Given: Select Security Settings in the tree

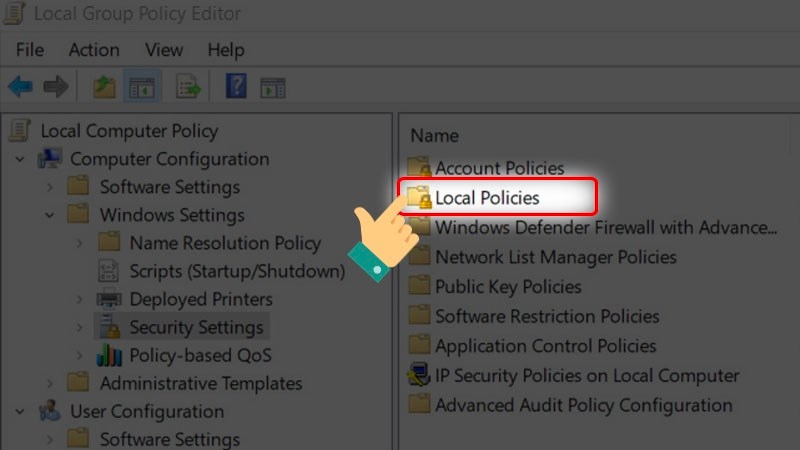Looking at the screenshot, I should [x=196, y=327].
